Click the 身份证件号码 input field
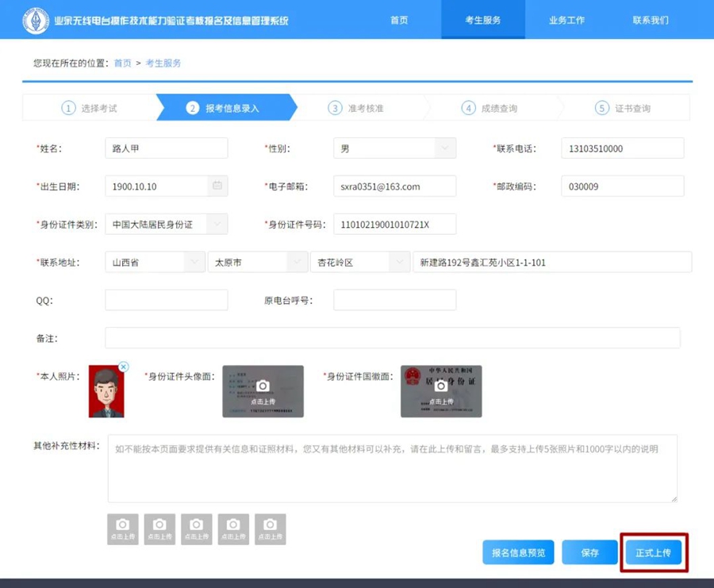This screenshot has height=588, width=714. coord(395,224)
